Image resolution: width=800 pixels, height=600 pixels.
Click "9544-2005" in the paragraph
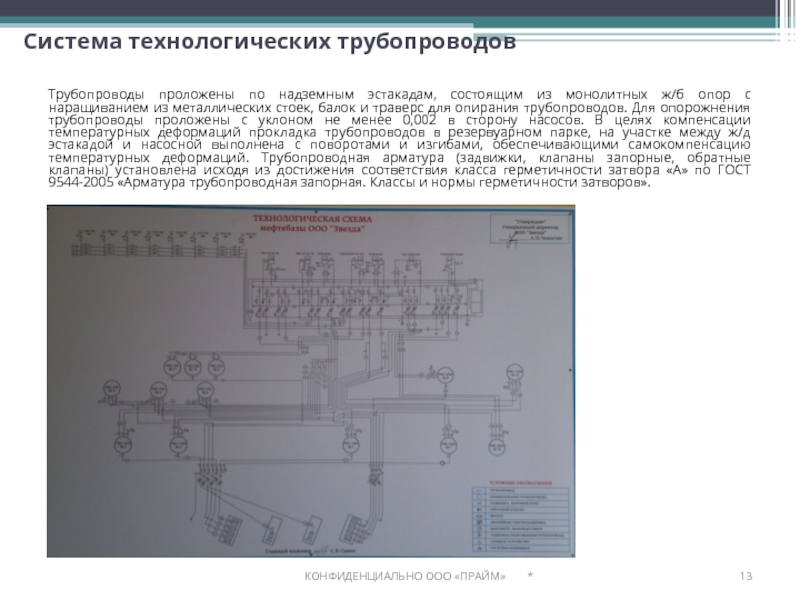81,183
